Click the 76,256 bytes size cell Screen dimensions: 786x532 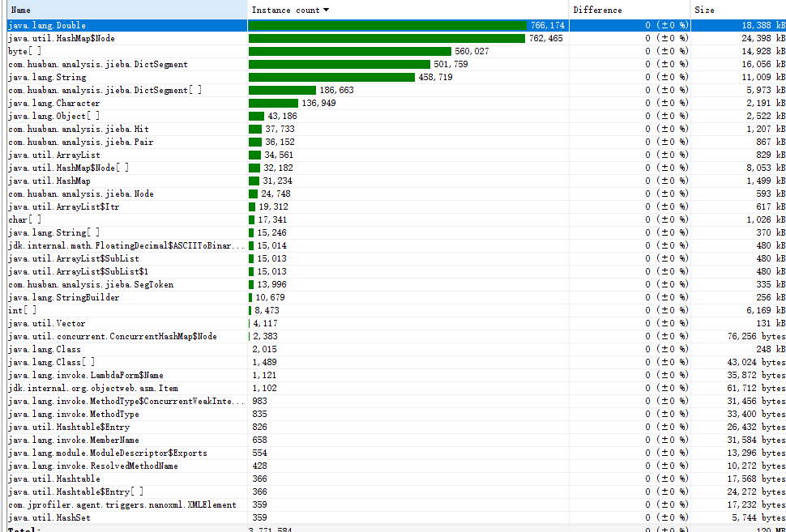pyautogui.click(x=738, y=337)
